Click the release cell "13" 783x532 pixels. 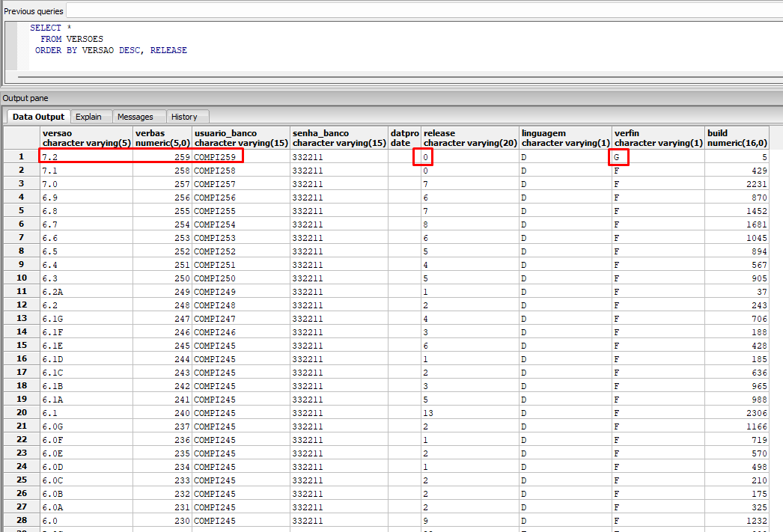[x=470, y=413]
